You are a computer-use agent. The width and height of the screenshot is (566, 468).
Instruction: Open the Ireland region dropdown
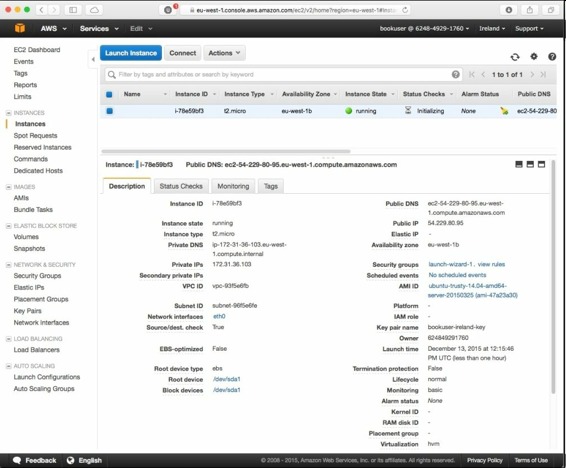pyautogui.click(x=492, y=28)
